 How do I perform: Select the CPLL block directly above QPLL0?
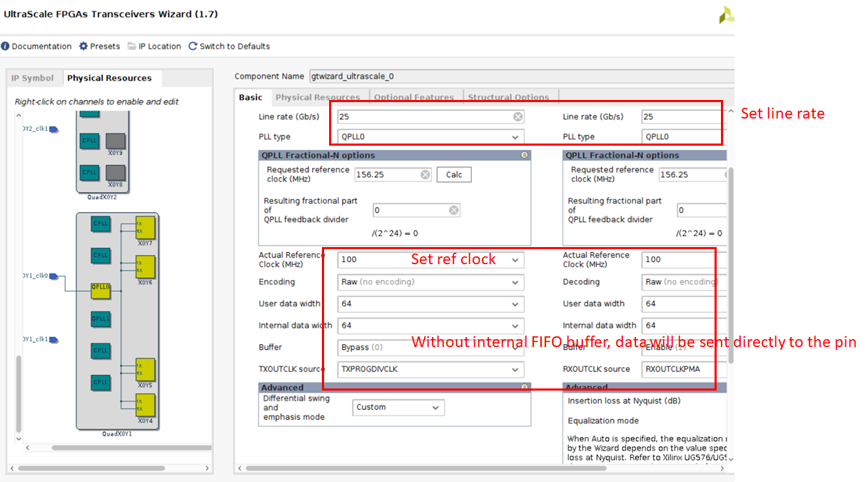(x=101, y=255)
